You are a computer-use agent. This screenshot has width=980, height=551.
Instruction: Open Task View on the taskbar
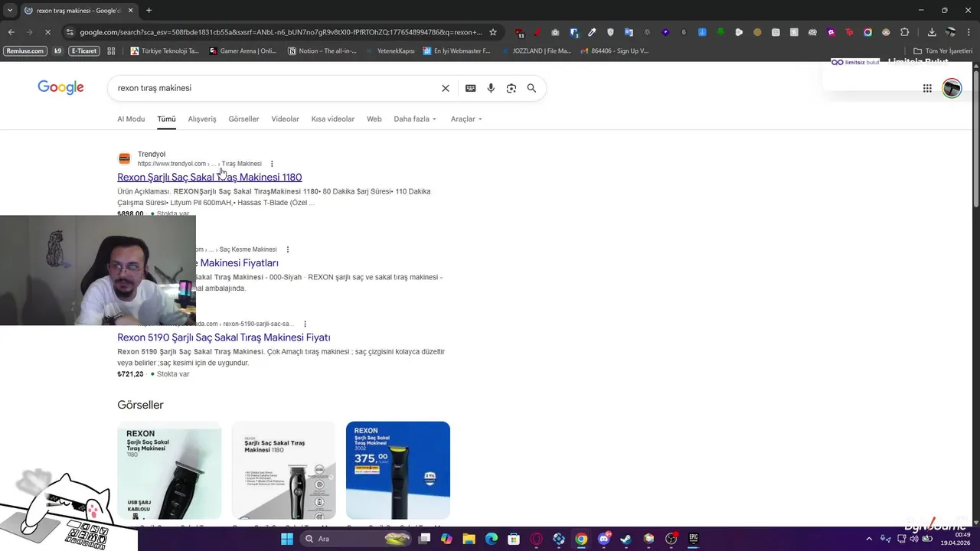tap(424, 539)
